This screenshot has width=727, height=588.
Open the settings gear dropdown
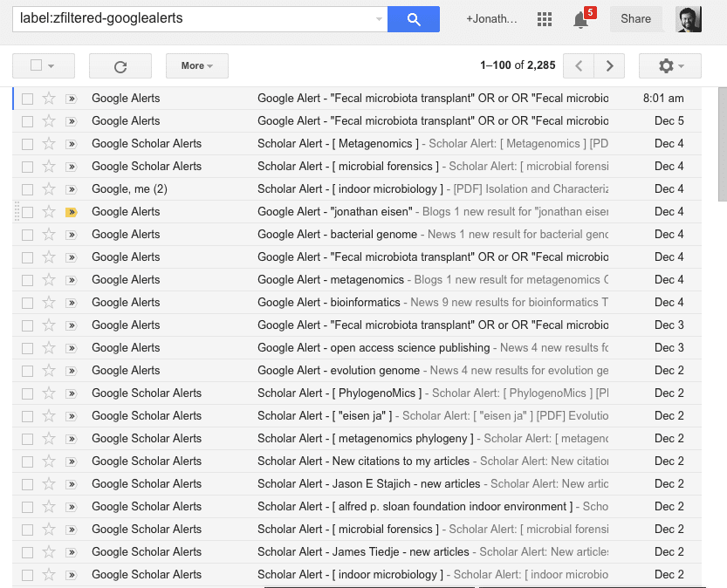click(x=669, y=66)
